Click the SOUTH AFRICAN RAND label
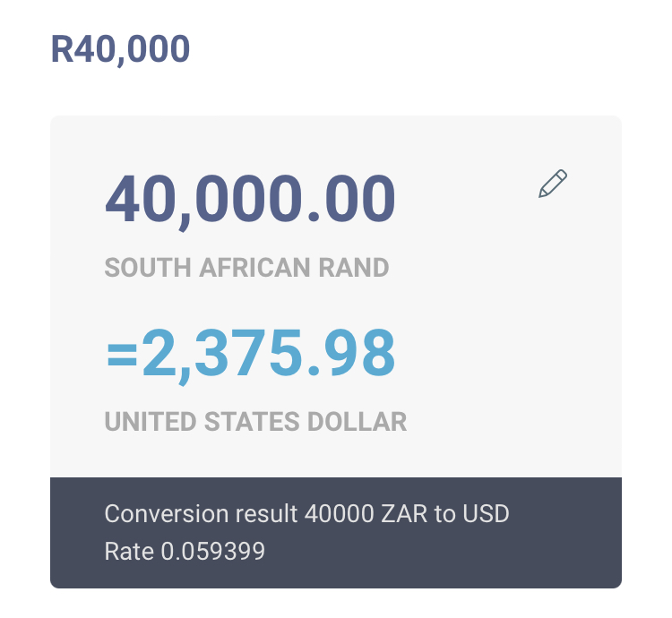The image size is (672, 618). click(x=247, y=268)
